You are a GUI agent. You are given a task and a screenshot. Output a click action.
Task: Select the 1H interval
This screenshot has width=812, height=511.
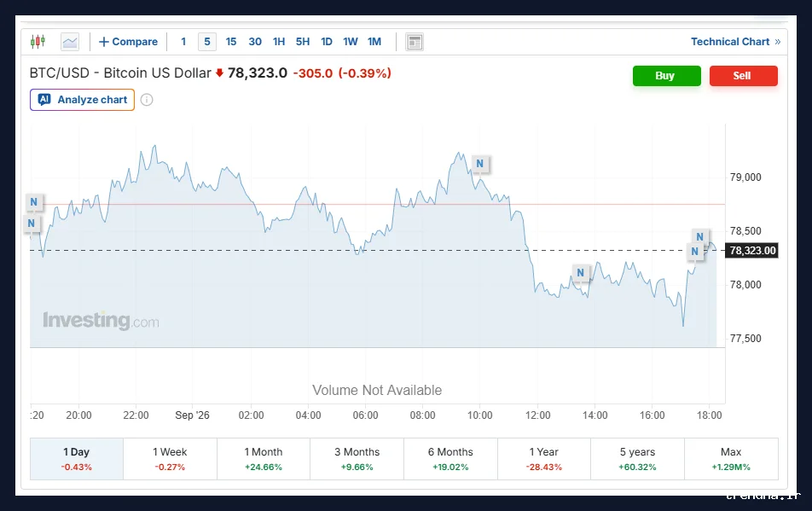pyautogui.click(x=279, y=42)
